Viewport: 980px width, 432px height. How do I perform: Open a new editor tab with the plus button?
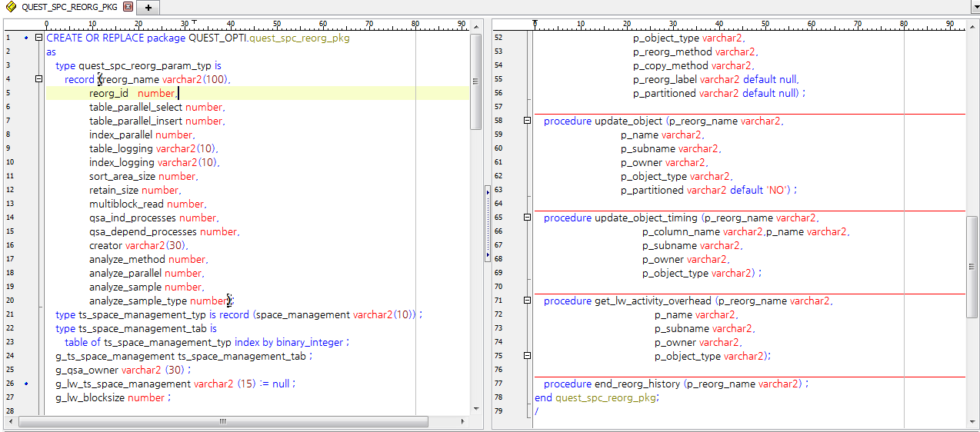coord(148,7)
